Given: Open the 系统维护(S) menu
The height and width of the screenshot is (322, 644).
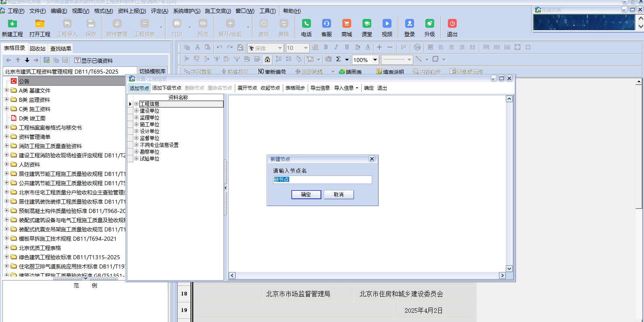Looking at the screenshot, I should (x=186, y=11).
